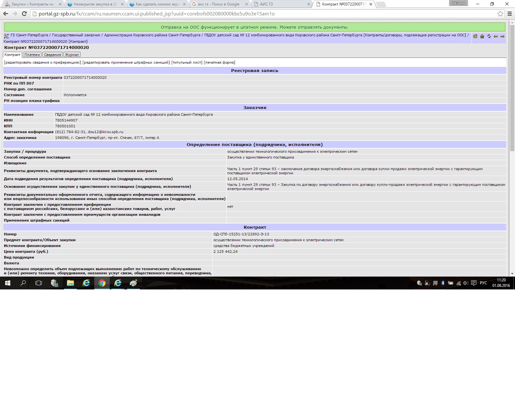515x420 pixels.
Task: Click the portal hierarchy icon beside the breadcrumb
Action: (6, 36)
